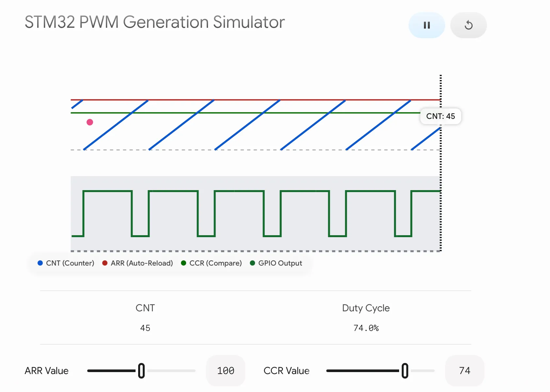Click the ARR Value slider handle
Image resolution: width=550 pixels, height=392 pixels.
(141, 371)
